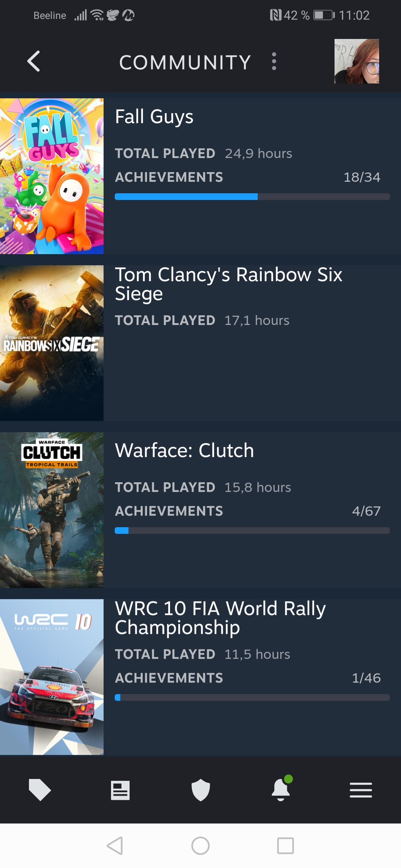Tap the back arrow in header
The height and width of the screenshot is (868, 401).
coord(34,61)
